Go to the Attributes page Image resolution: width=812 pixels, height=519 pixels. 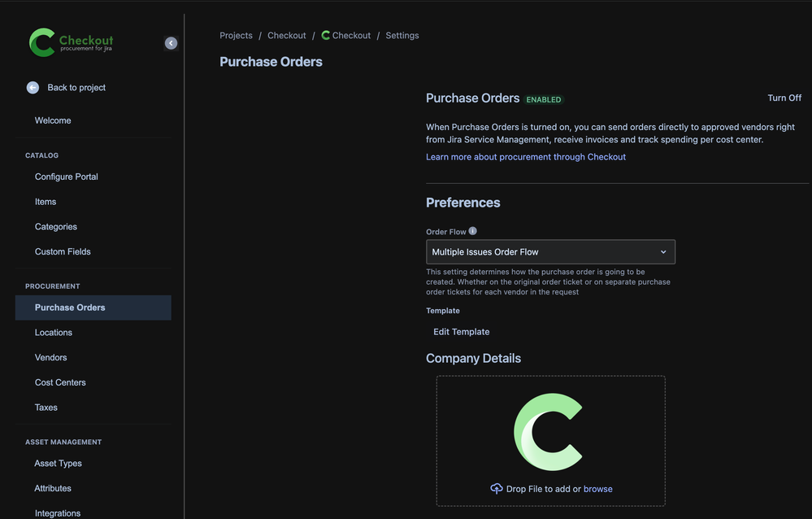tap(53, 488)
